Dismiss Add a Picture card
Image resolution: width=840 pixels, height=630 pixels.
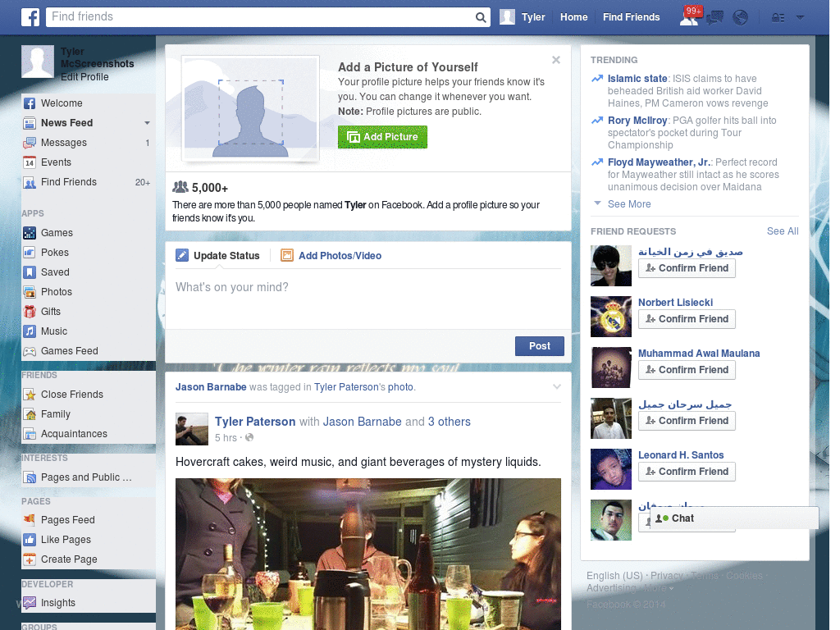pos(556,60)
